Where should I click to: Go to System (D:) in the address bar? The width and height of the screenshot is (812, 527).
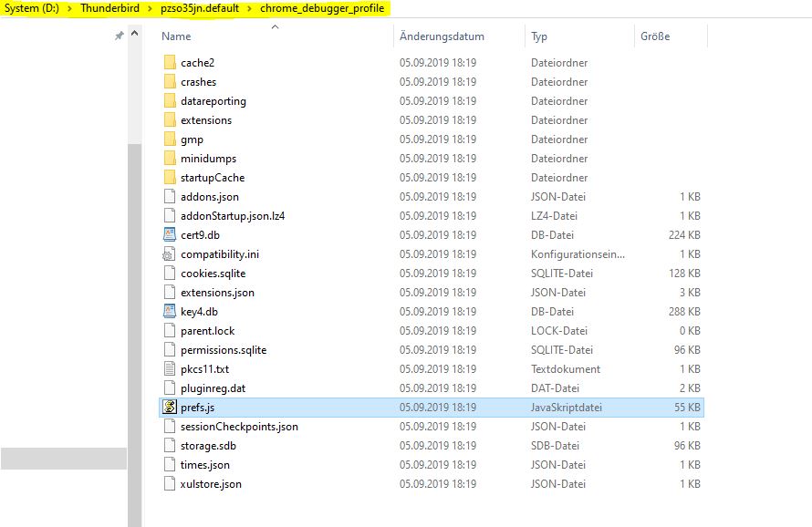[x=32, y=8]
